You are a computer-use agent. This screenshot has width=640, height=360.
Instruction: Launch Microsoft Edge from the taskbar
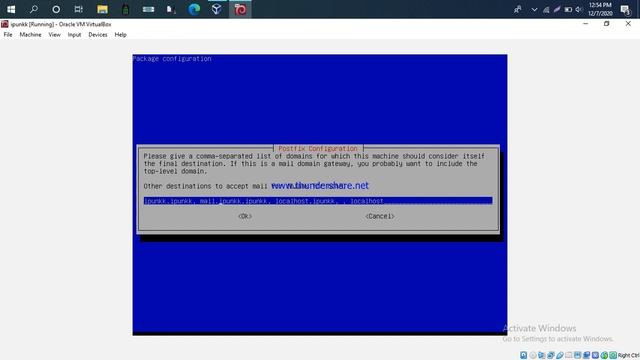pyautogui.click(x=194, y=9)
